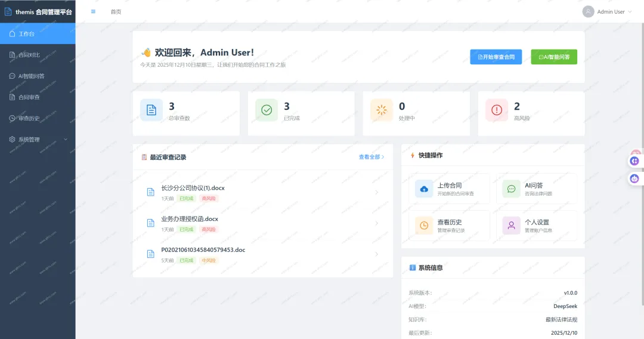
Task: Click 中风险 tag on P020210610345840579453 row
Action: coord(209,260)
